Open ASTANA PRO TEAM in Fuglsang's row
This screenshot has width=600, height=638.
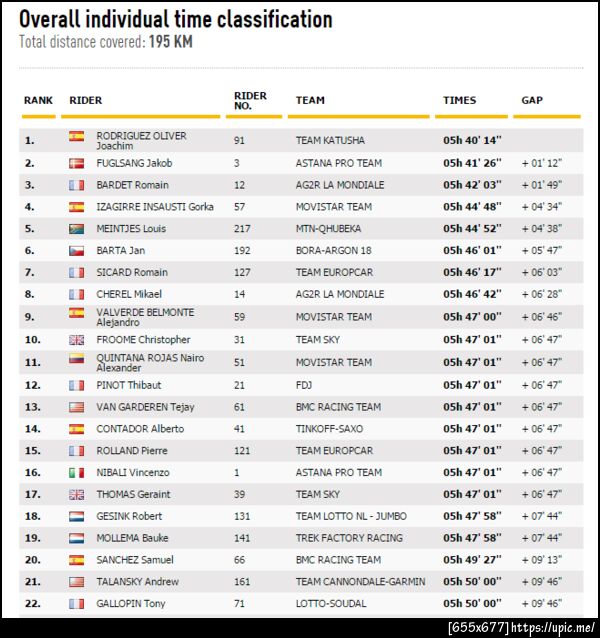pos(338,163)
